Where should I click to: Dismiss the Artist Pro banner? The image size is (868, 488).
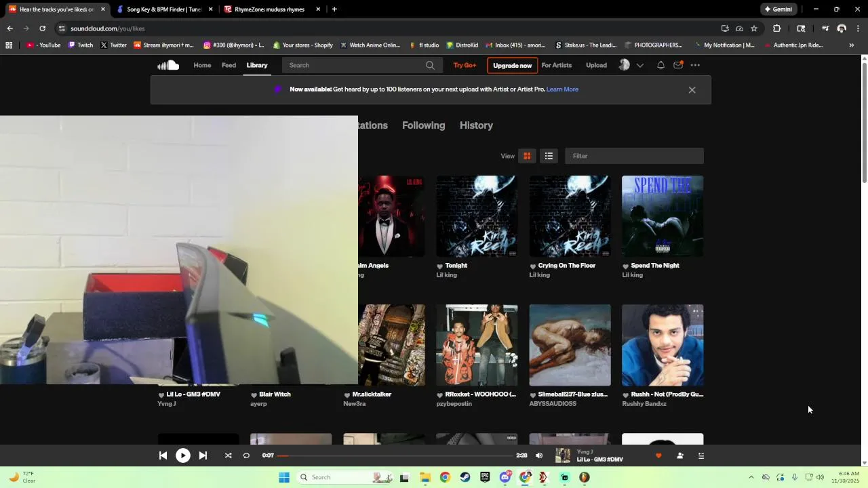[x=692, y=89]
